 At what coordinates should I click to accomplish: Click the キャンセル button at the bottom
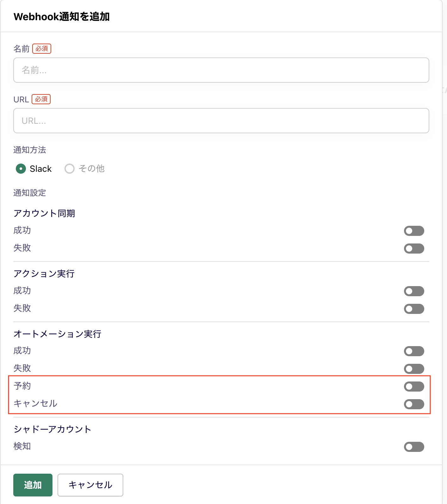pos(90,485)
